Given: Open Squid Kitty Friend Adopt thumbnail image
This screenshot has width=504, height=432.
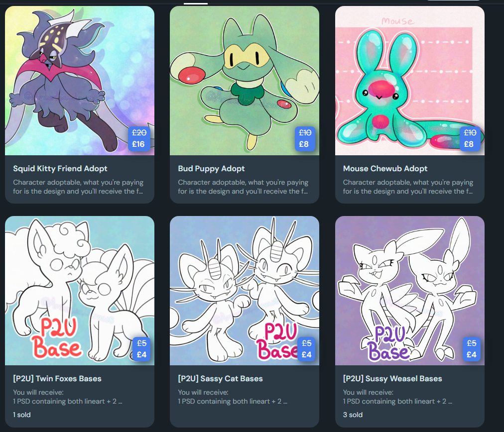Looking at the screenshot, I should [79, 81].
